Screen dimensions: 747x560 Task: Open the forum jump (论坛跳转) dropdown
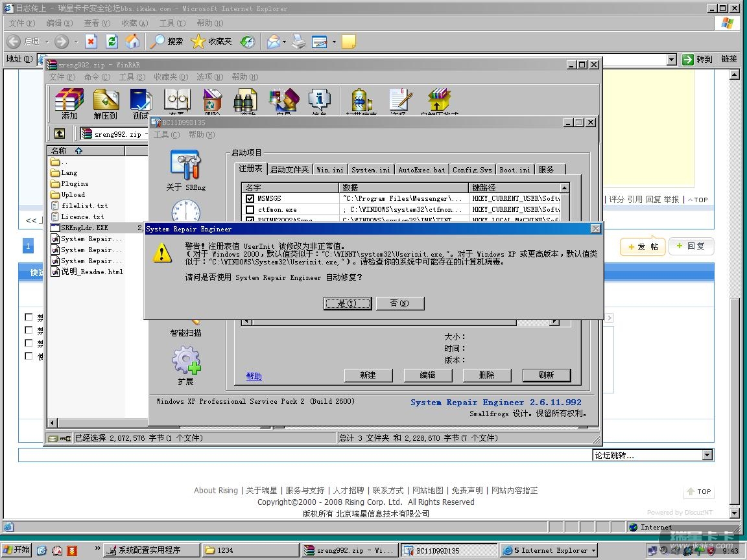tap(707, 455)
